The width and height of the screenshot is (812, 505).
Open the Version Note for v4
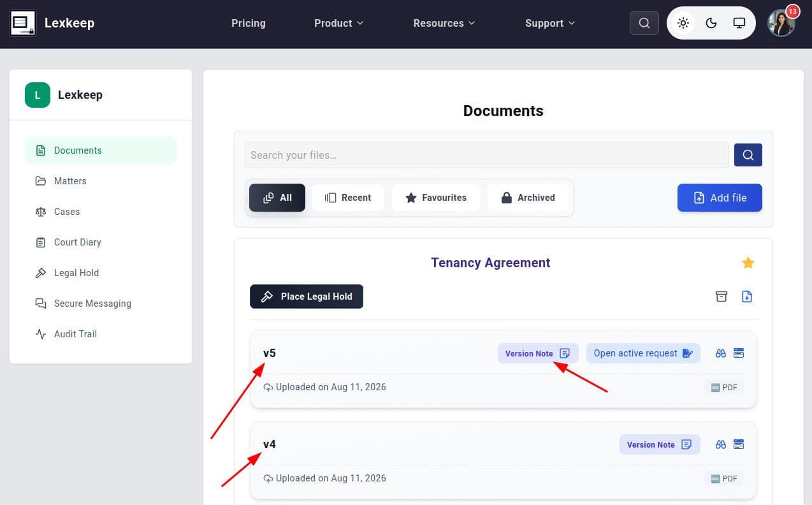click(660, 444)
